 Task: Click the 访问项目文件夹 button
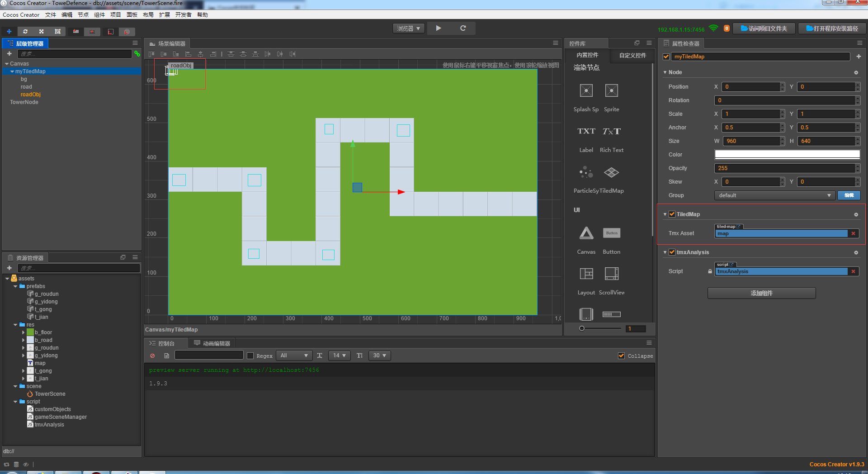point(764,28)
